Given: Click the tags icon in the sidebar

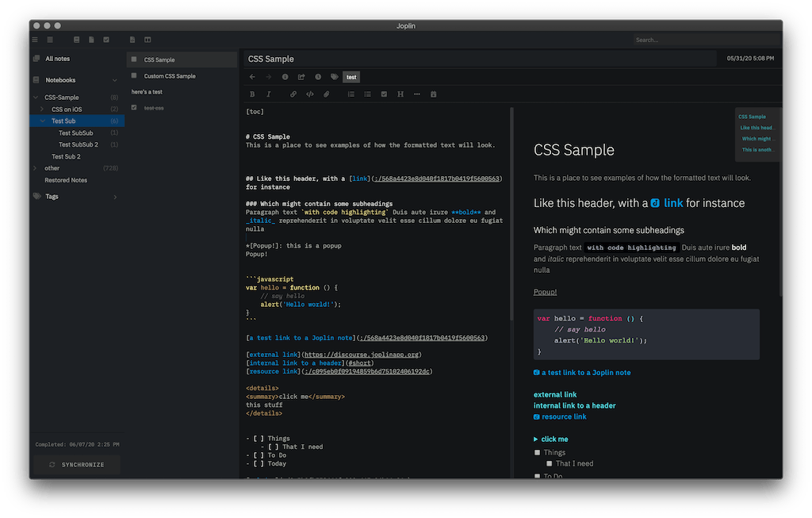Looking at the screenshot, I should [x=36, y=196].
